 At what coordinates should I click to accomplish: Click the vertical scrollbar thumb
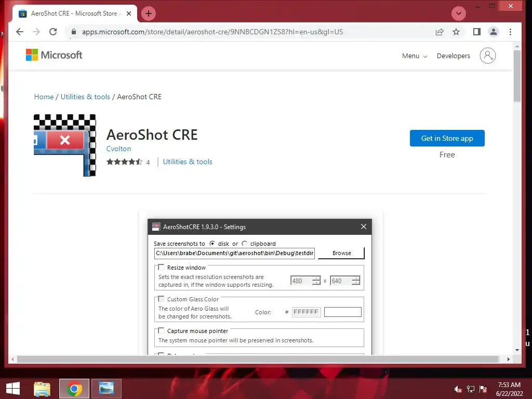click(517, 76)
